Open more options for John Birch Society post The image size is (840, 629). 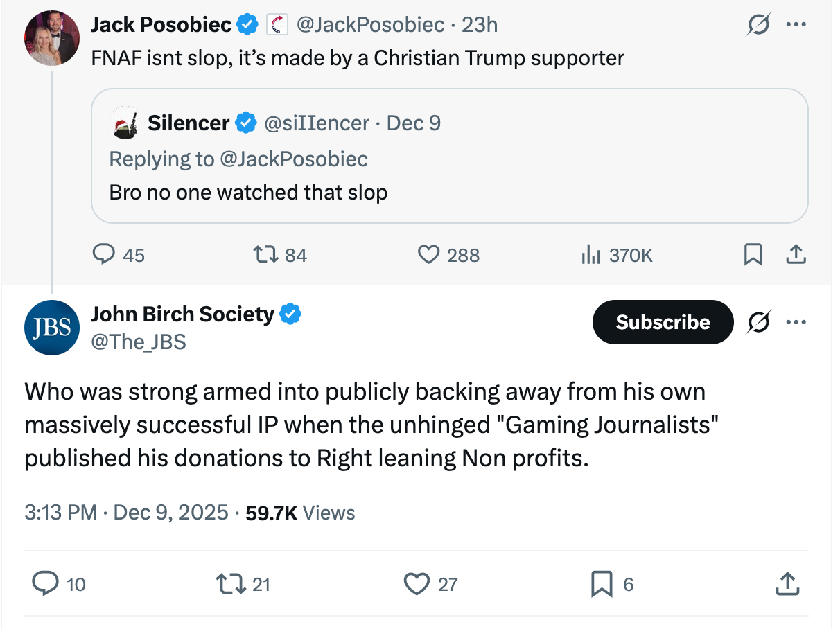(796, 322)
